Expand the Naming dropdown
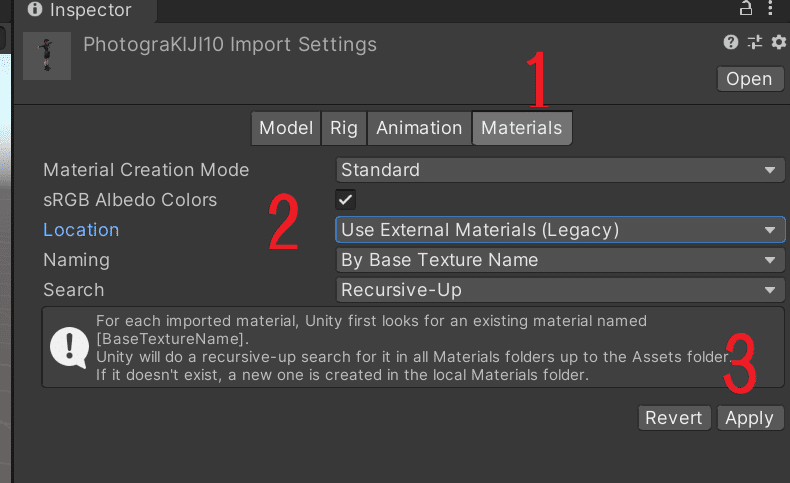790x483 pixels. pyautogui.click(x=560, y=260)
